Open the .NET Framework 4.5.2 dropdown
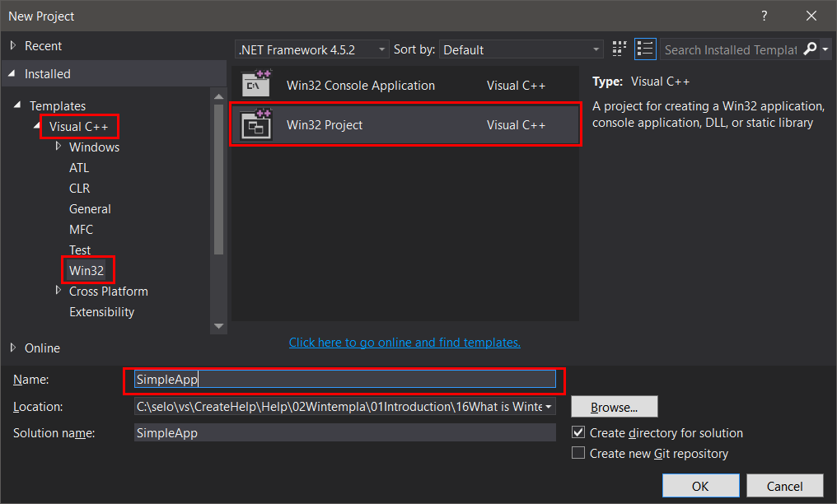The height and width of the screenshot is (504, 837). pos(311,49)
